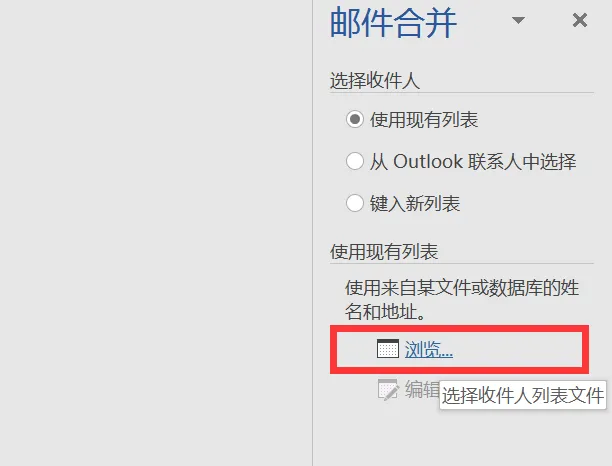
Task: Select the 使用现有列表 radio button
Action: click(x=355, y=119)
